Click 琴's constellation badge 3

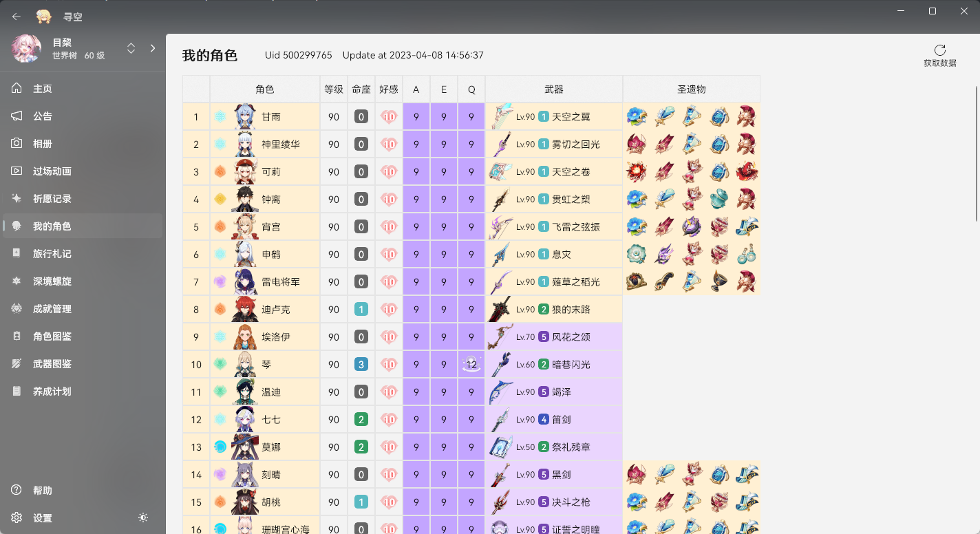click(x=361, y=365)
